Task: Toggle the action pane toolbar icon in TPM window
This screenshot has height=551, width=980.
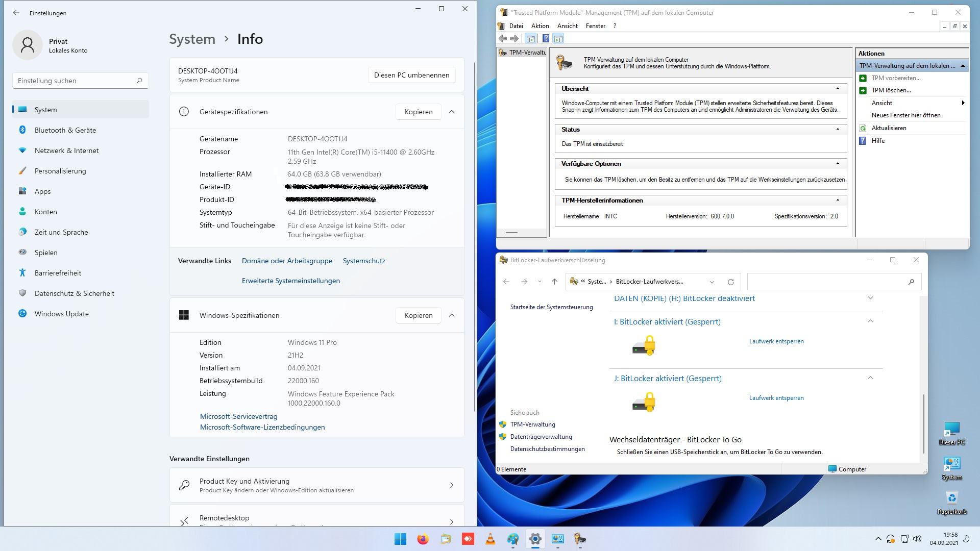Action: [x=558, y=39]
